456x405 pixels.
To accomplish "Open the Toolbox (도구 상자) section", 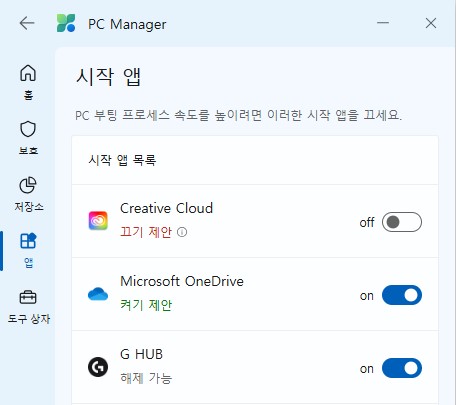I will click(x=29, y=307).
